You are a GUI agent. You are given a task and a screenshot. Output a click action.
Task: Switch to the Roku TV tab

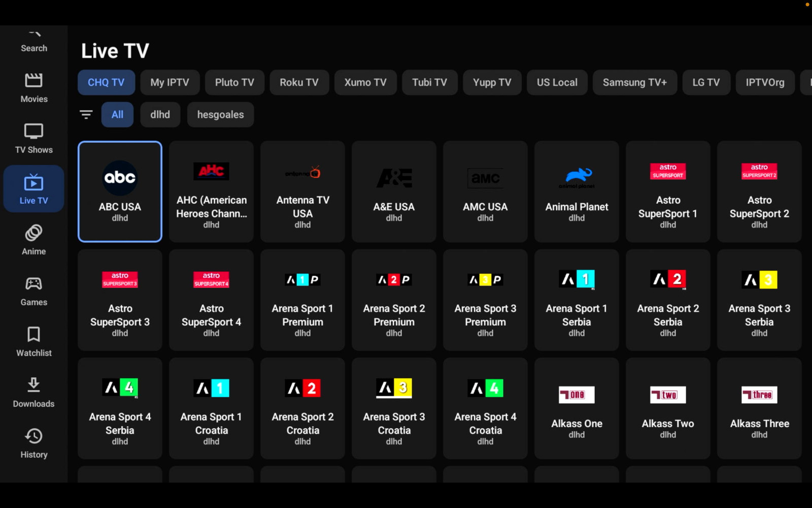pyautogui.click(x=299, y=82)
